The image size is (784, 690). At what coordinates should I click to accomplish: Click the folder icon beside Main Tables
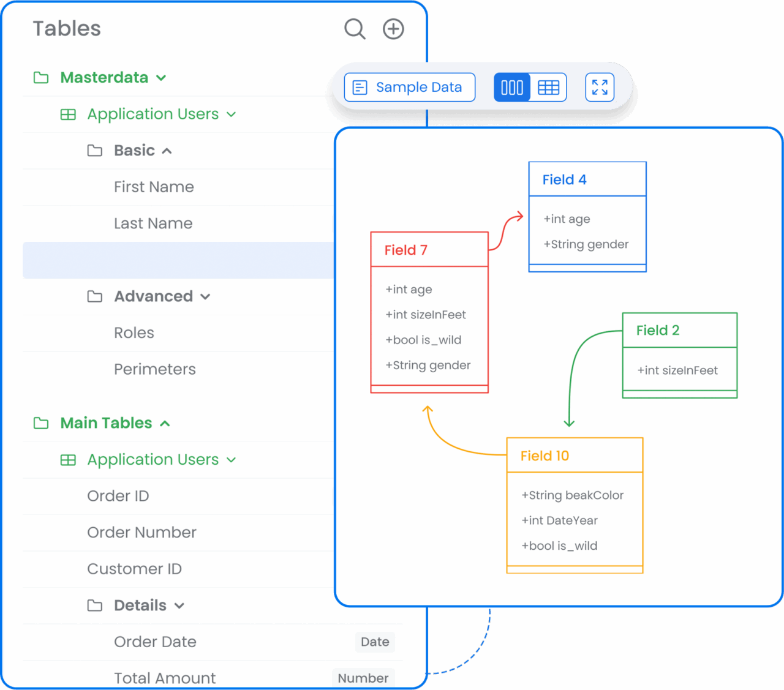(40, 422)
